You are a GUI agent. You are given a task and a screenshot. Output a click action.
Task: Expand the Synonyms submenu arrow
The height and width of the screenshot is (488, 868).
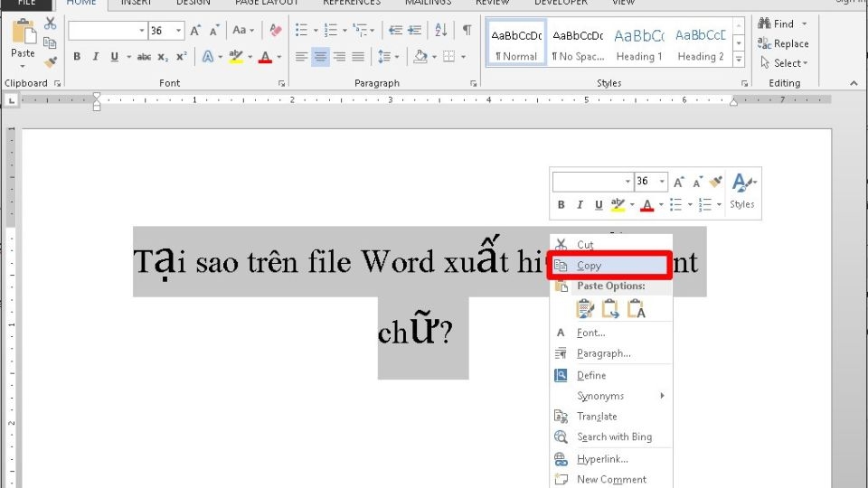coord(662,396)
